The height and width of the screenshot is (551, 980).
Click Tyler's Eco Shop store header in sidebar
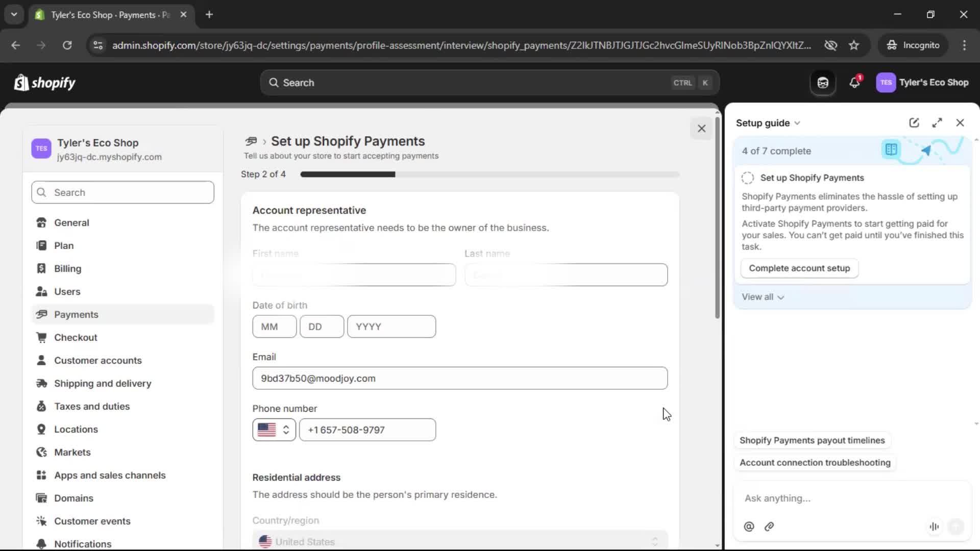pyautogui.click(x=122, y=149)
